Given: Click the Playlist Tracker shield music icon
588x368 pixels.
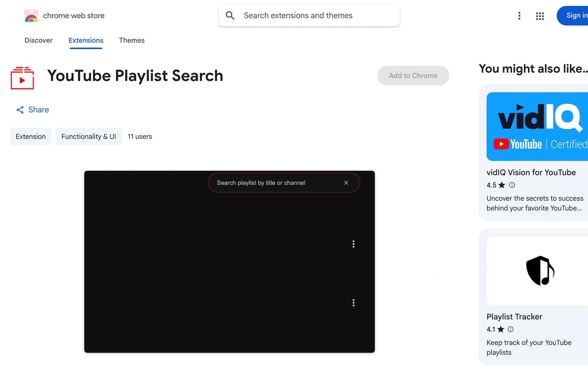Looking at the screenshot, I should click(540, 271).
